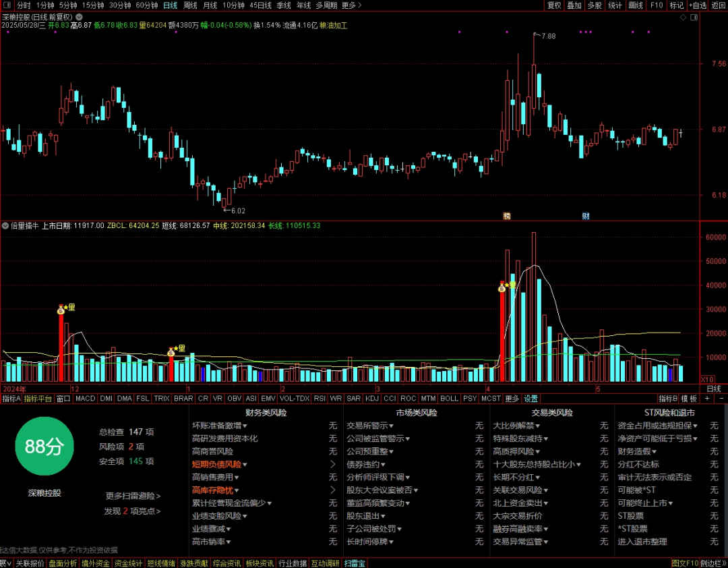
Task: Click the 侧边栏 toggle button
Action: [x=714, y=563]
